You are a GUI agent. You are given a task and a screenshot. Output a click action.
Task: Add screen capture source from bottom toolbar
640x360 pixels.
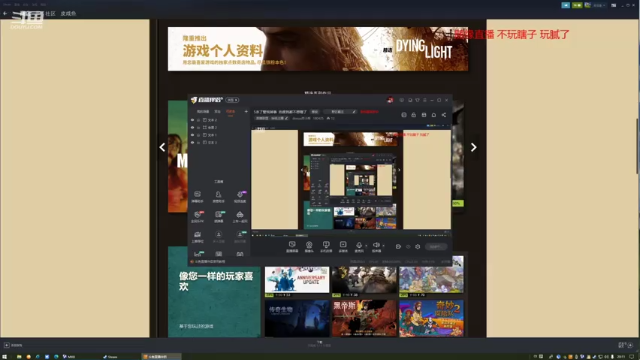pyautogui.click(x=292, y=247)
